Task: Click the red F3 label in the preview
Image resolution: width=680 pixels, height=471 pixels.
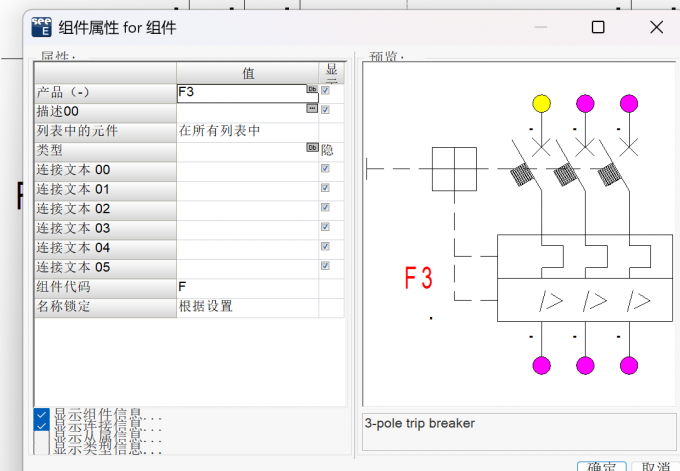Action: tap(418, 278)
